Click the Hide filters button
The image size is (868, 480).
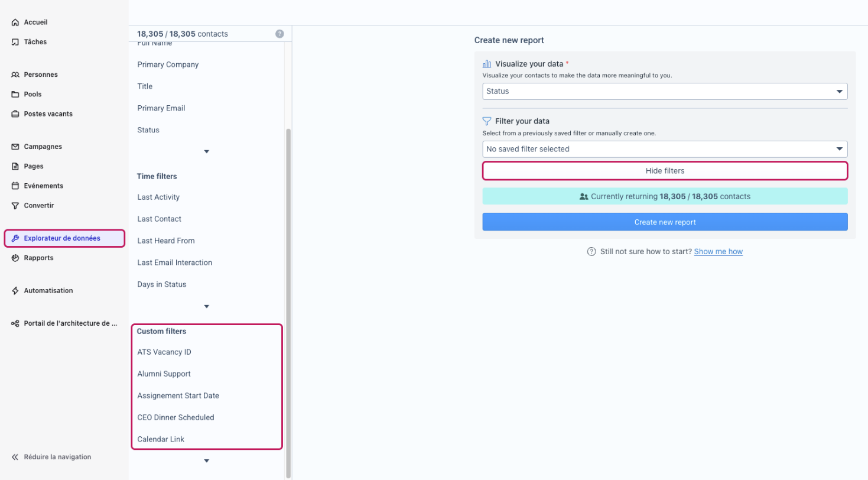(x=665, y=171)
